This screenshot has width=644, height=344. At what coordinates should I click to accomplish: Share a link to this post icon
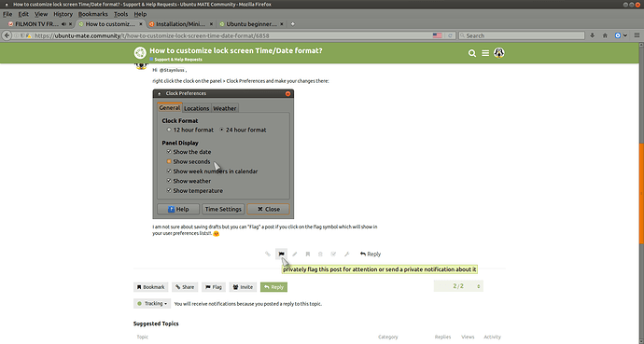(x=268, y=255)
